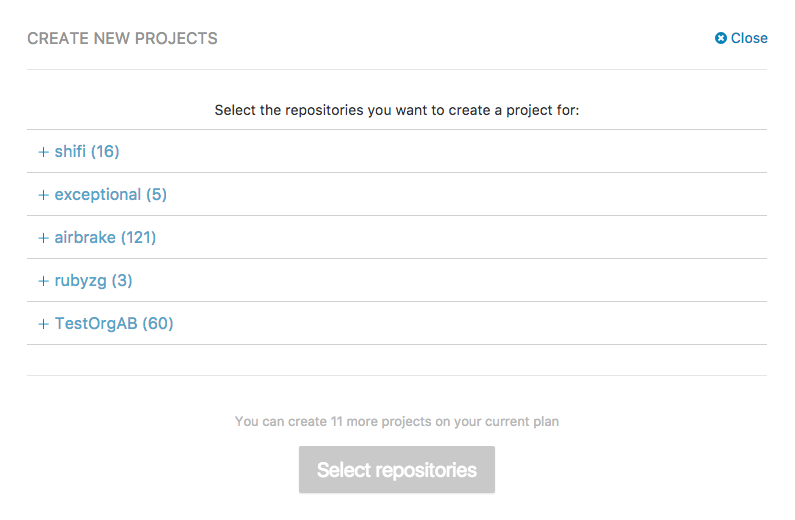
Task: Click the Create New Projects heading
Action: click(x=122, y=39)
